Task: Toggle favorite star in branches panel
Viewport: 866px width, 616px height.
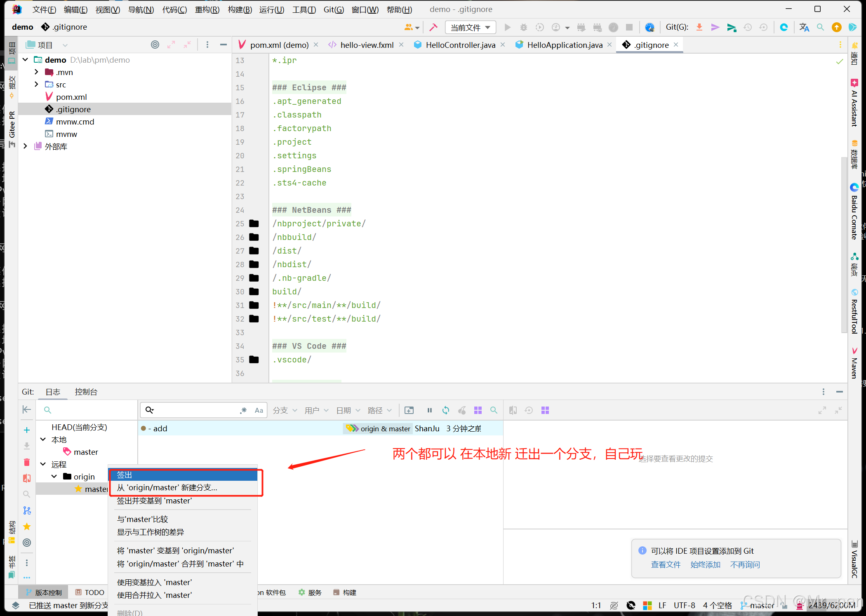Action: (27, 527)
